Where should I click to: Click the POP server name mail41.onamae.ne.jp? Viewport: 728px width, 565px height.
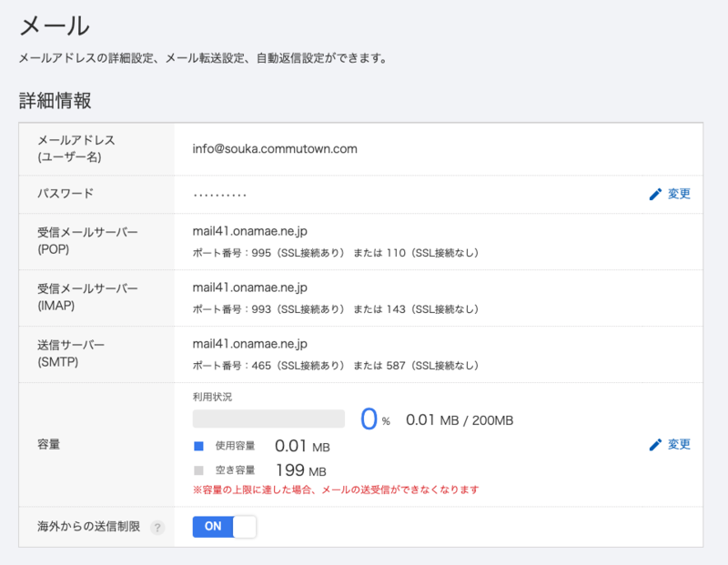coord(250,232)
